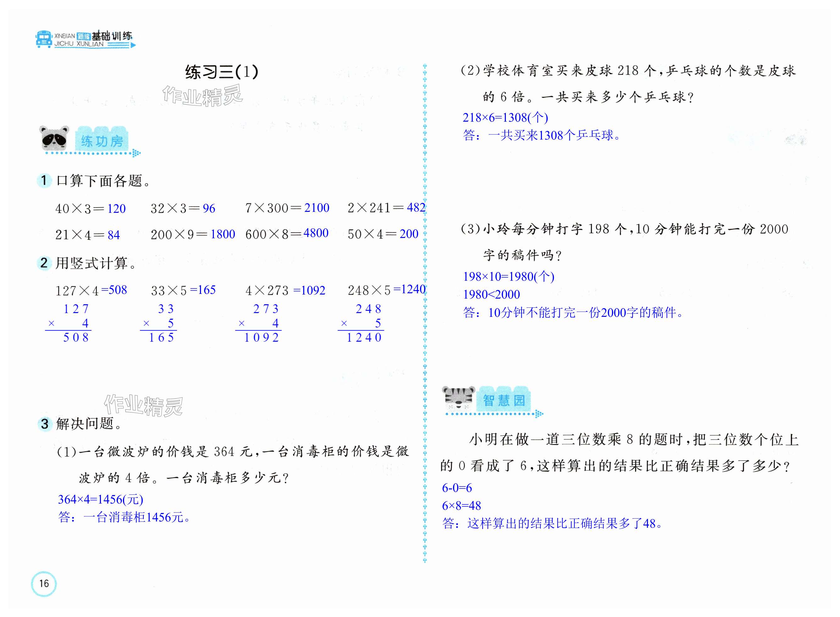Click the circled number 2 marker
Image resolution: width=840 pixels, height=617 pixels.
coord(44,263)
